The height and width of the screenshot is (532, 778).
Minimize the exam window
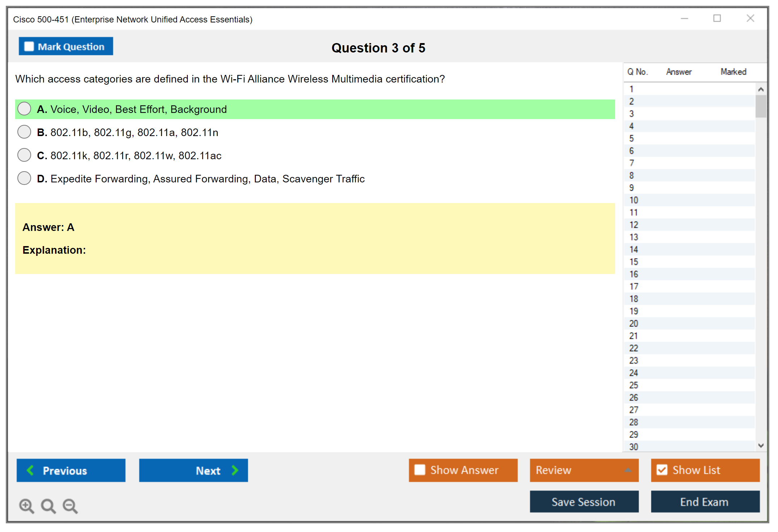684,18
